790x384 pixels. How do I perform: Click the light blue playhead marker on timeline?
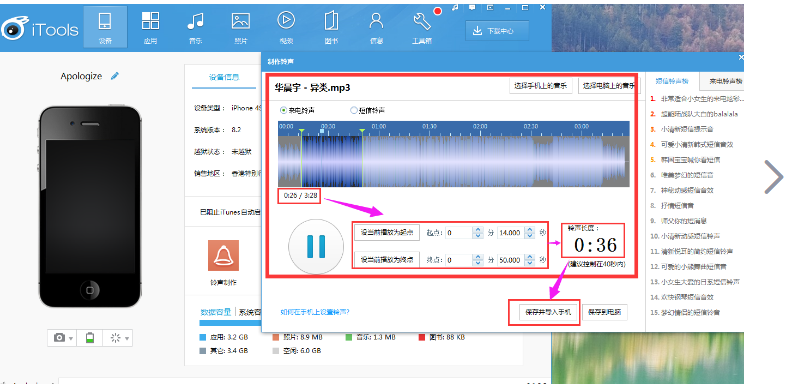click(x=321, y=131)
